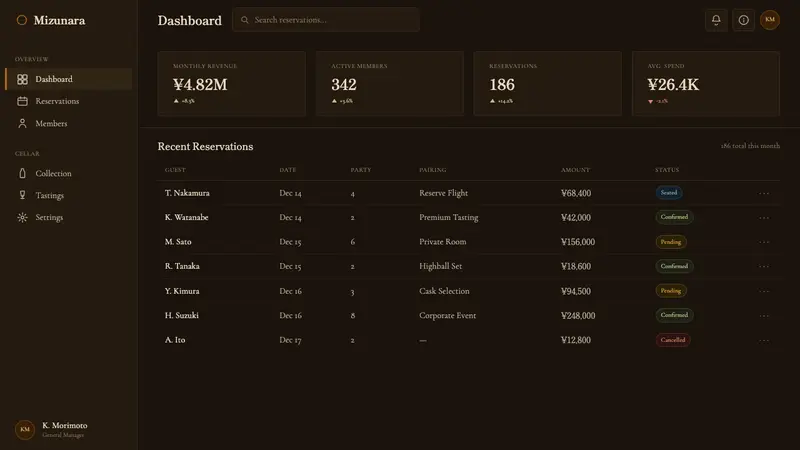Image resolution: width=800 pixels, height=450 pixels.
Task: Click Confirmed badge for H. Suzuki
Action: (674, 315)
